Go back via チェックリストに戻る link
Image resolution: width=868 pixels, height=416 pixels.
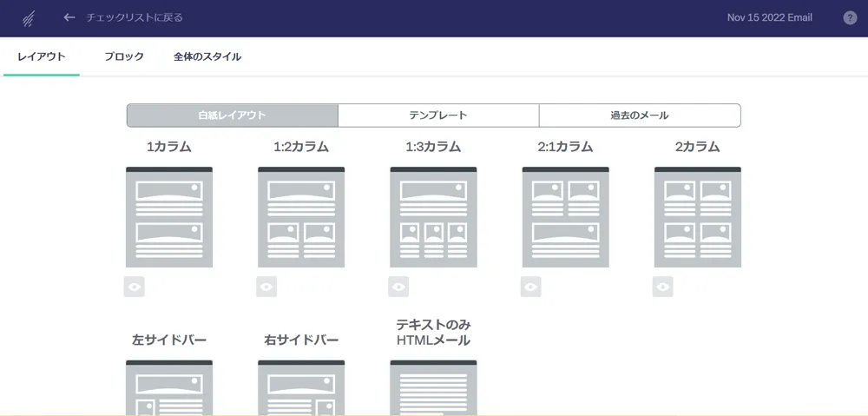tap(135, 17)
